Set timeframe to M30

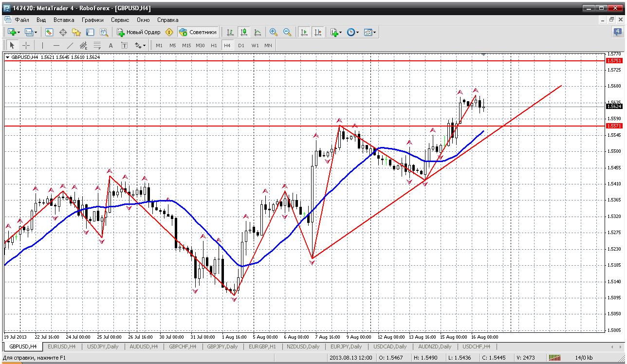[200, 45]
